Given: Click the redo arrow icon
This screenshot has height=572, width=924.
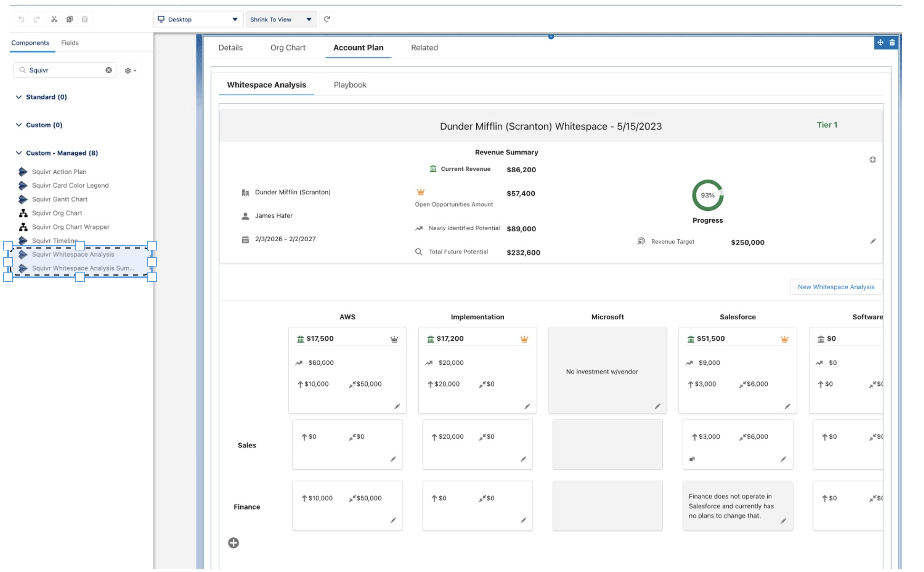Looking at the screenshot, I should 36,19.
